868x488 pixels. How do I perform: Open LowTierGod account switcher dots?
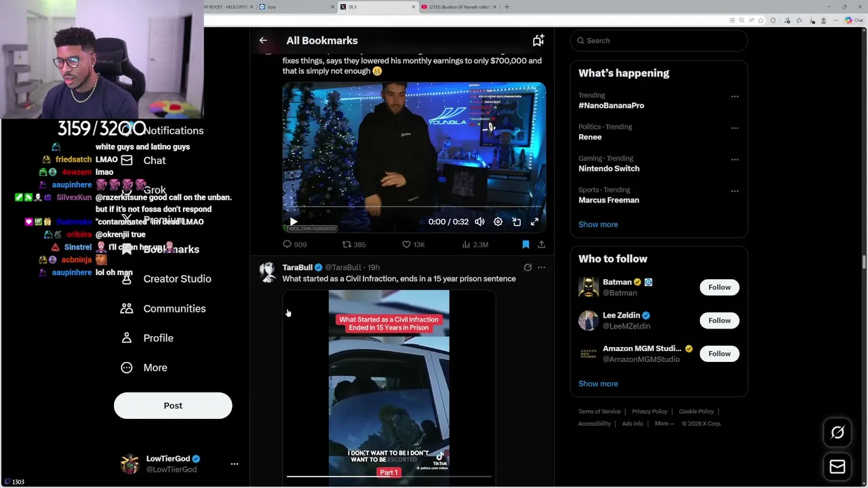[x=235, y=464]
